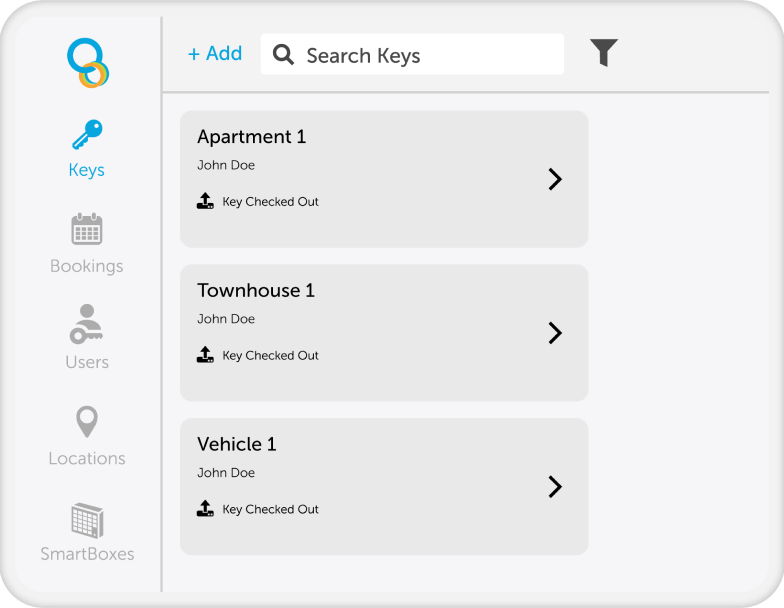The height and width of the screenshot is (608, 784).
Task: Click the app logo rings icon
Action: [x=88, y=63]
